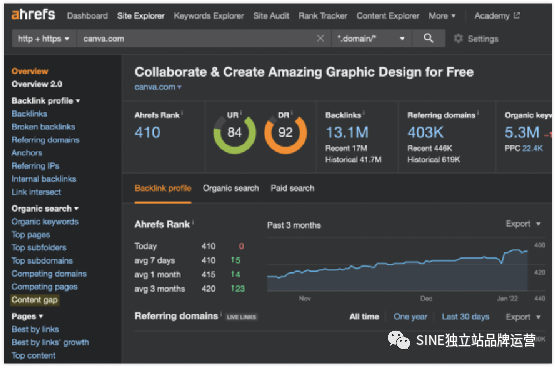Open Content gap in sidebar
554x366 pixels.
point(34,300)
